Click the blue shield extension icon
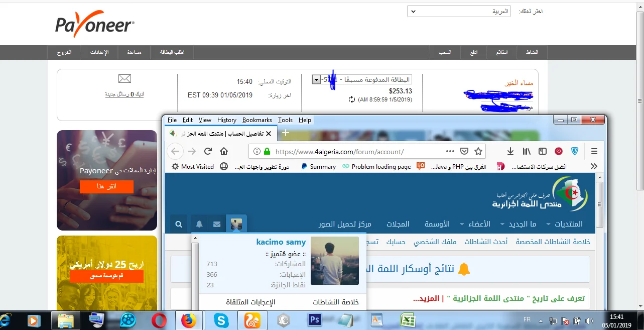The width and height of the screenshot is (644, 330). click(x=575, y=151)
